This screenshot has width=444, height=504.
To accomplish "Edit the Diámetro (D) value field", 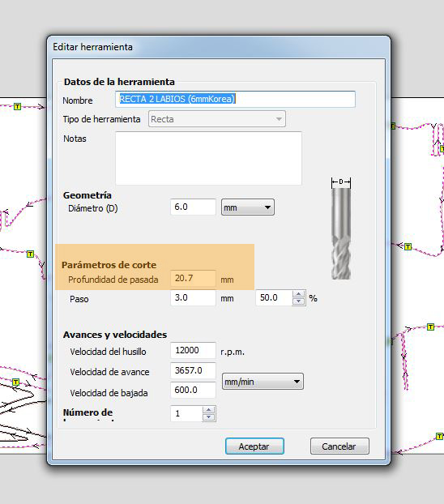I will (193, 207).
